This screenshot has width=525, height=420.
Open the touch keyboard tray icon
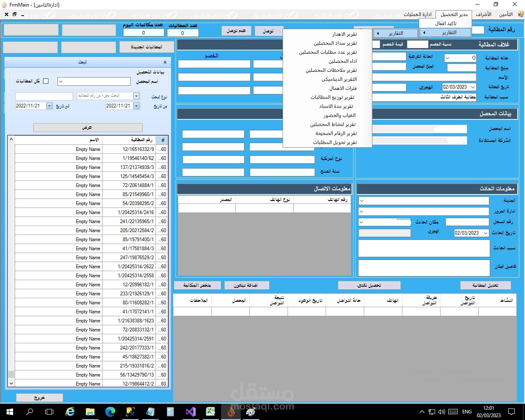pyautogui.click(x=453, y=412)
